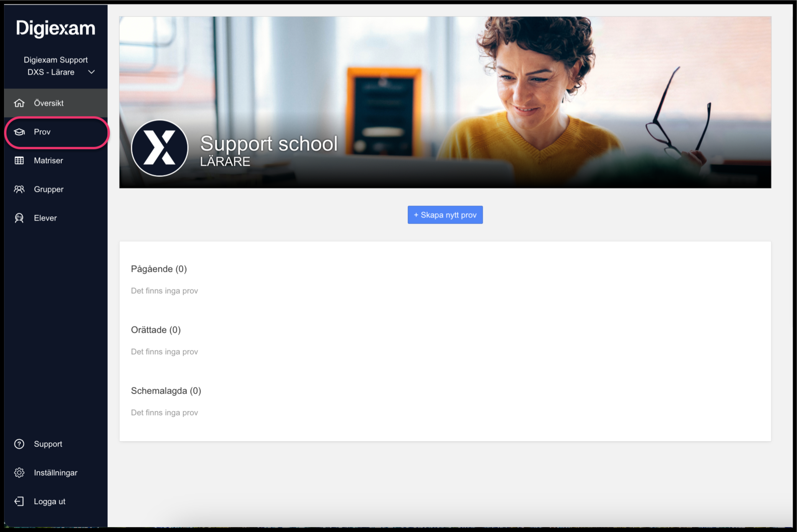This screenshot has width=797, height=532.
Task: Expand the DXS - Lärare account chevron
Action: 91,72
